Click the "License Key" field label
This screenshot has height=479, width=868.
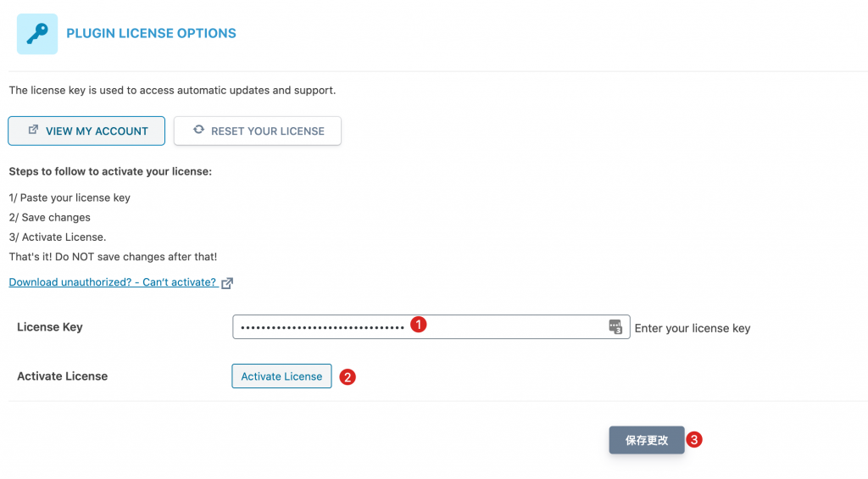pyautogui.click(x=50, y=327)
